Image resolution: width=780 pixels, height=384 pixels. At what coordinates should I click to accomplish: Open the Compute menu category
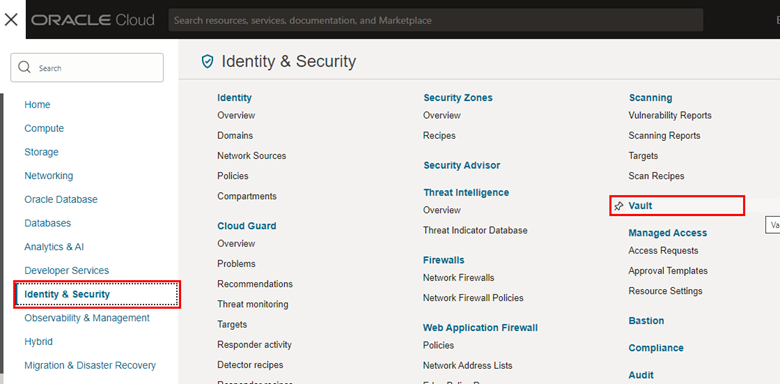point(44,128)
